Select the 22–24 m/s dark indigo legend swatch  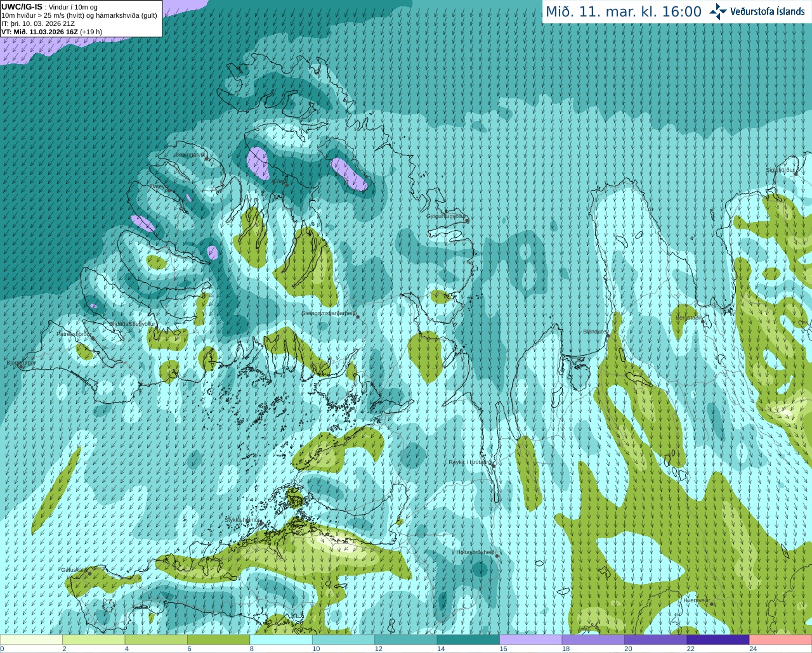click(718, 640)
